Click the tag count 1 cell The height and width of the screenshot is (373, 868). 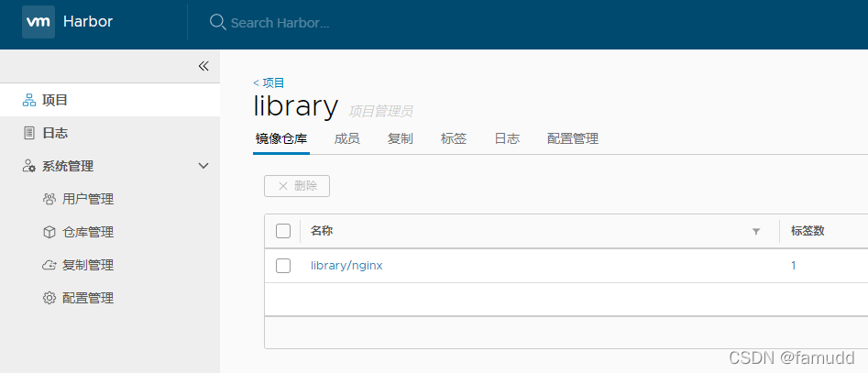[x=793, y=266]
